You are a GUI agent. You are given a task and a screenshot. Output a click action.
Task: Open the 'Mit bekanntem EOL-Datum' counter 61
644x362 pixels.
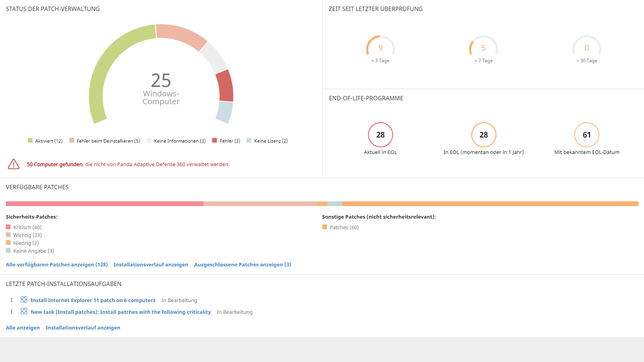[586, 135]
